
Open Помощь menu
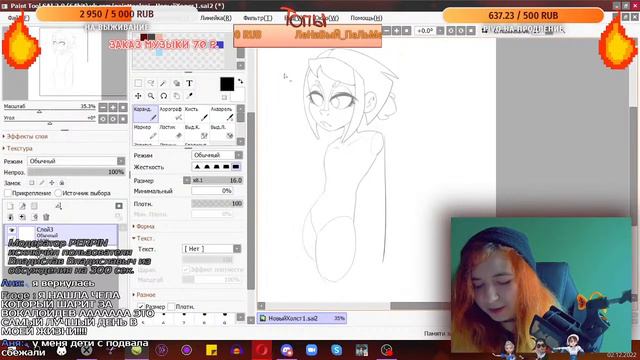[x=367, y=18]
